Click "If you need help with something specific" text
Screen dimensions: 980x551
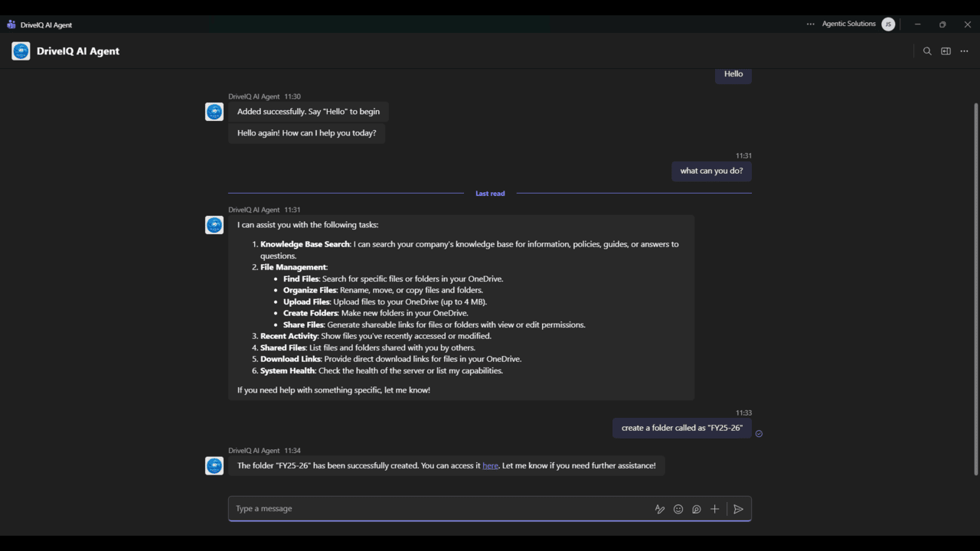coord(334,390)
